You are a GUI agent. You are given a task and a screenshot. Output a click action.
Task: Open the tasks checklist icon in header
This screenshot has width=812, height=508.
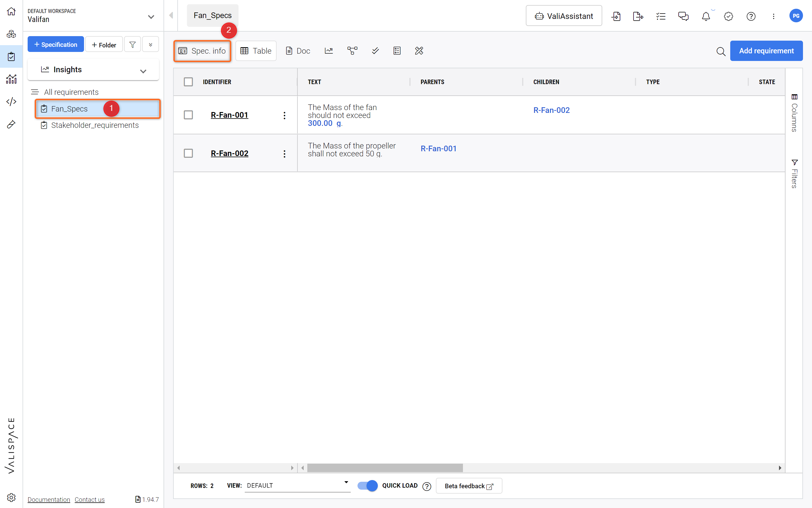click(661, 16)
